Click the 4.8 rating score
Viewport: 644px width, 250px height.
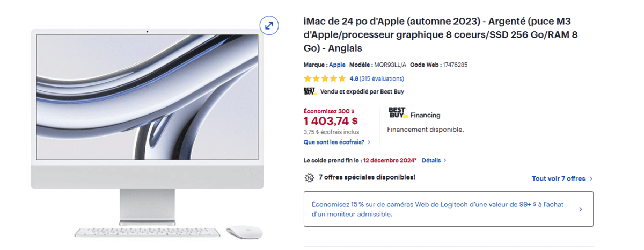pyautogui.click(x=354, y=78)
